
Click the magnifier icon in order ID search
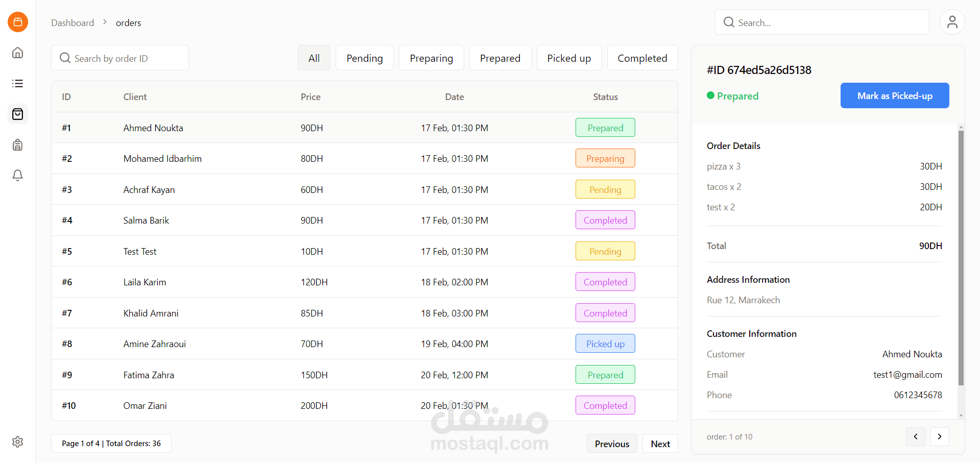click(x=65, y=58)
